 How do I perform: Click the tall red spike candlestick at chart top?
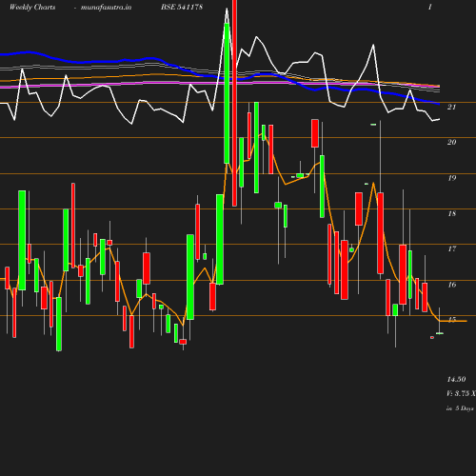(x=234, y=103)
